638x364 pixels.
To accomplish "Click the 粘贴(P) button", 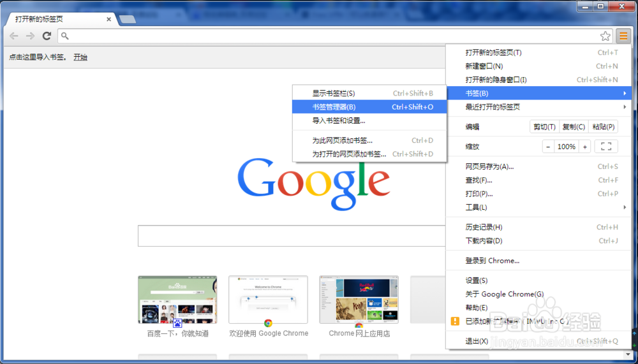I will 603,127.
